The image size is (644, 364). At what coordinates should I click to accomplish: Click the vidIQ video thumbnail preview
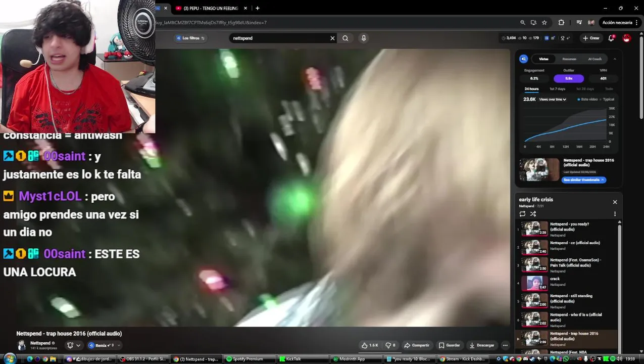click(x=539, y=169)
